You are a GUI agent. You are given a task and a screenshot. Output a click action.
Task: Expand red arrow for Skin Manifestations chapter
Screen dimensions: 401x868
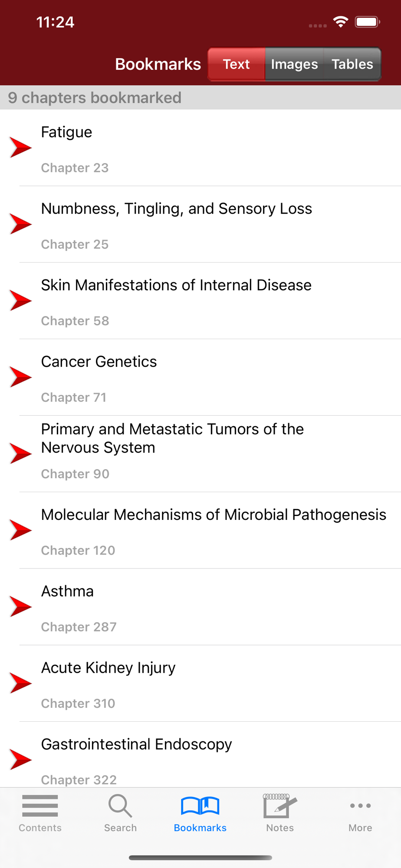(20, 301)
